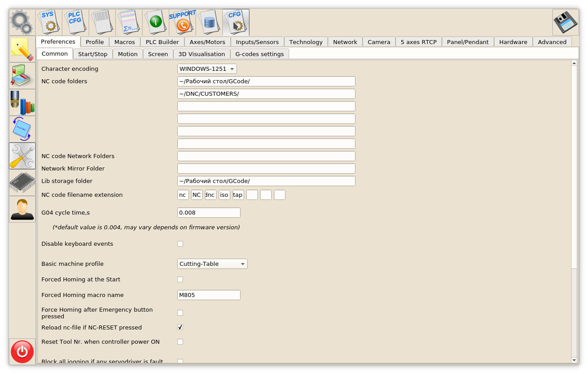Viewport: 588px width, 374px height.
Task: Click the green info document icon
Action: 155,22
